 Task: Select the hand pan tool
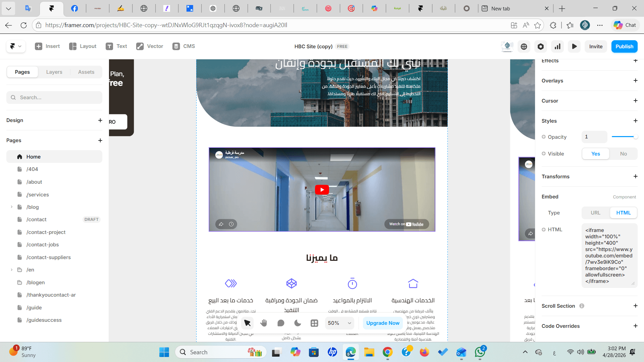(x=264, y=323)
